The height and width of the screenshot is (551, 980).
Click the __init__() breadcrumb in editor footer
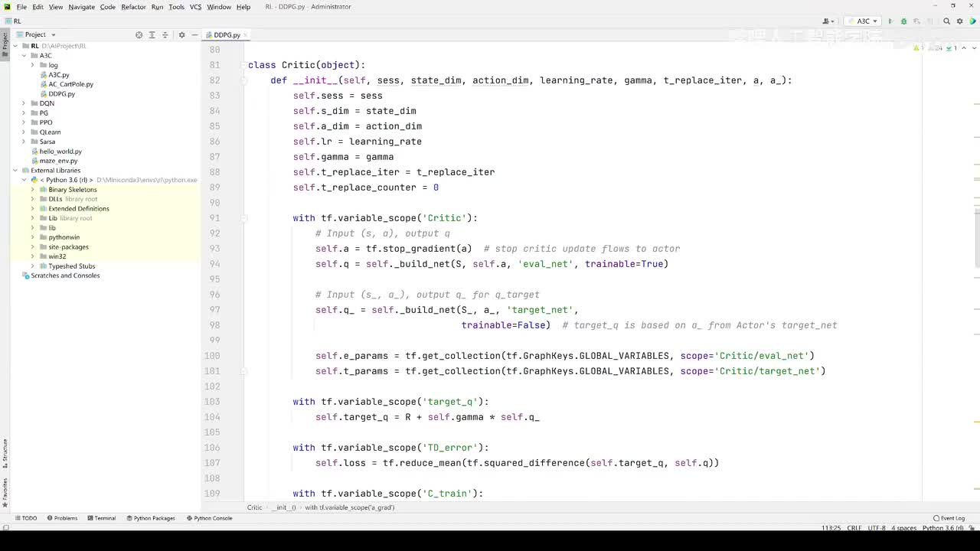(x=283, y=507)
